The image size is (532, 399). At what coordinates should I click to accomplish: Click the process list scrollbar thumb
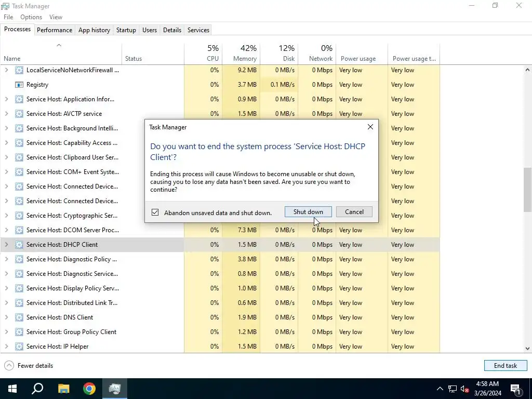pos(527,190)
